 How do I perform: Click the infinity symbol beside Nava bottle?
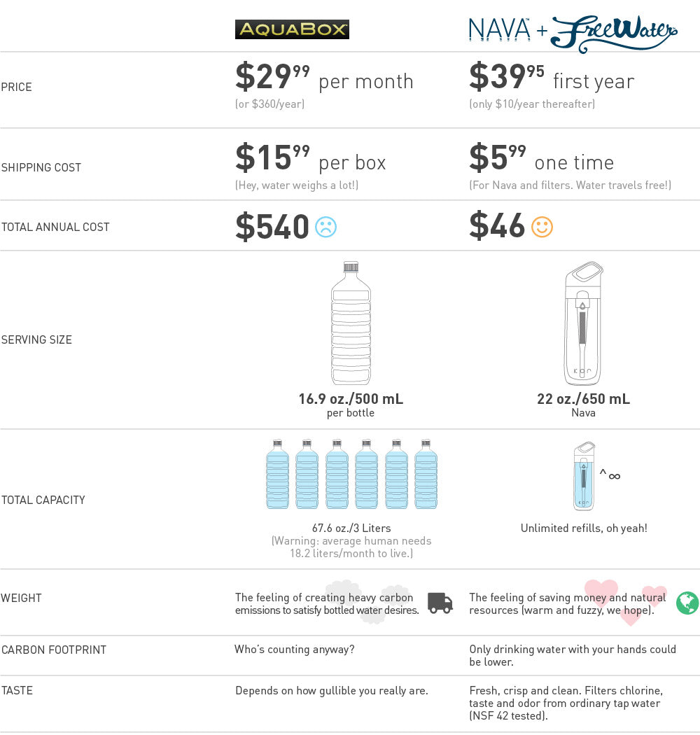pos(614,477)
